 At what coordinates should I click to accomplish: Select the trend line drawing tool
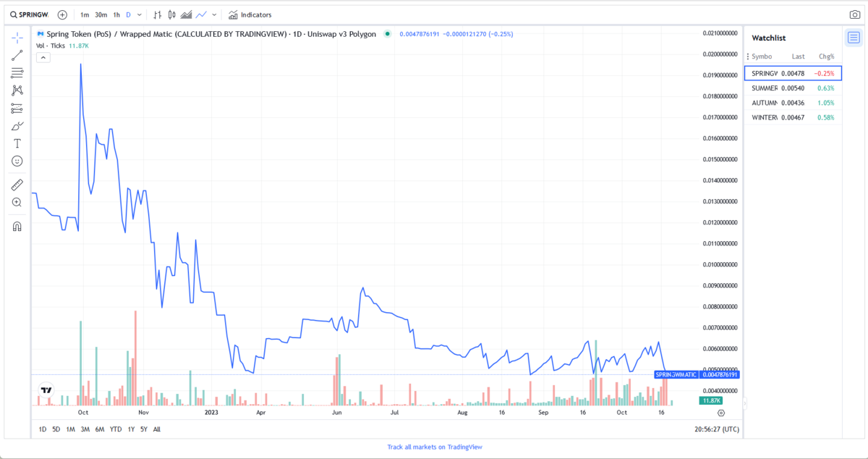point(17,55)
